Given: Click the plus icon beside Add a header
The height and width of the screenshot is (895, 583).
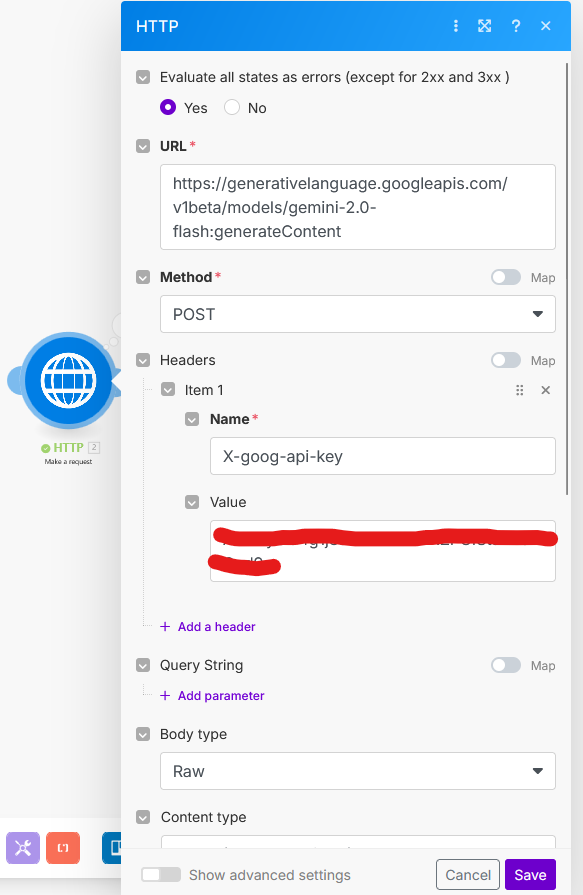Looking at the screenshot, I should coord(165,627).
